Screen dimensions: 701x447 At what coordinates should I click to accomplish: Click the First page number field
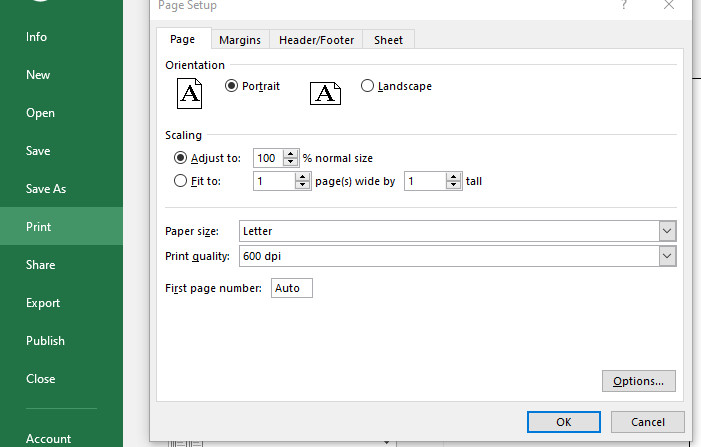click(x=291, y=288)
